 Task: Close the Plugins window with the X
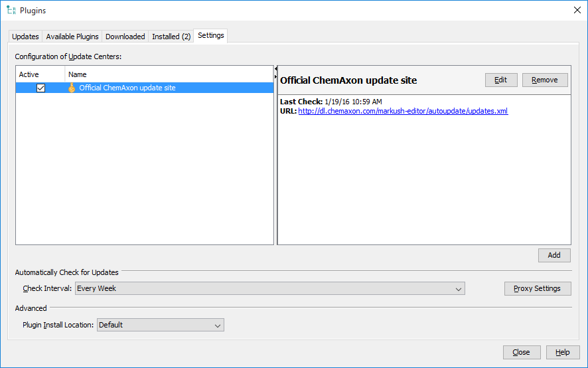(x=576, y=11)
